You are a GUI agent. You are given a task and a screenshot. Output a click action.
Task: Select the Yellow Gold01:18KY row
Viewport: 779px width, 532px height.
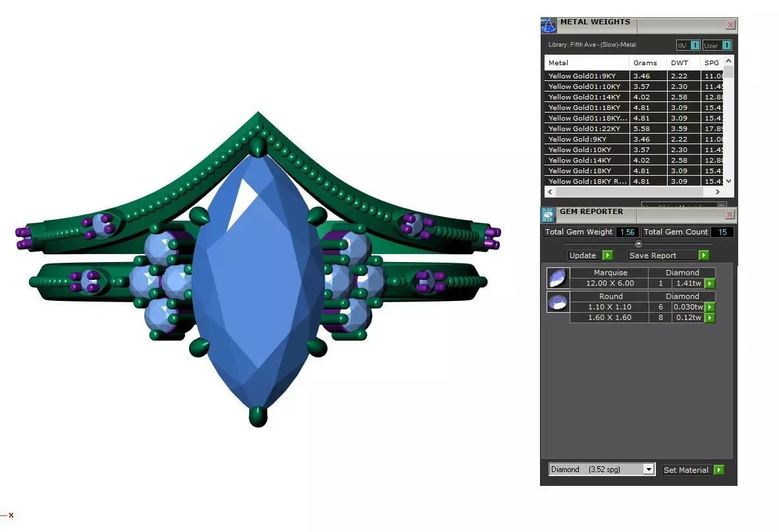click(x=634, y=107)
